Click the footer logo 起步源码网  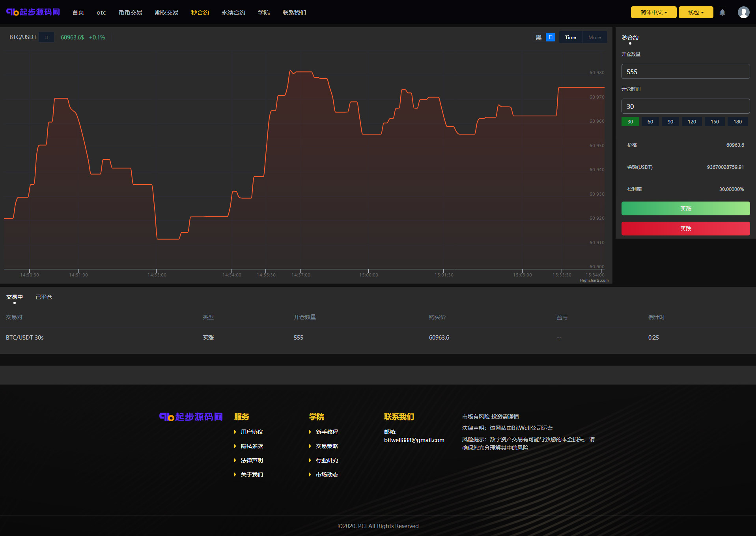click(x=191, y=417)
